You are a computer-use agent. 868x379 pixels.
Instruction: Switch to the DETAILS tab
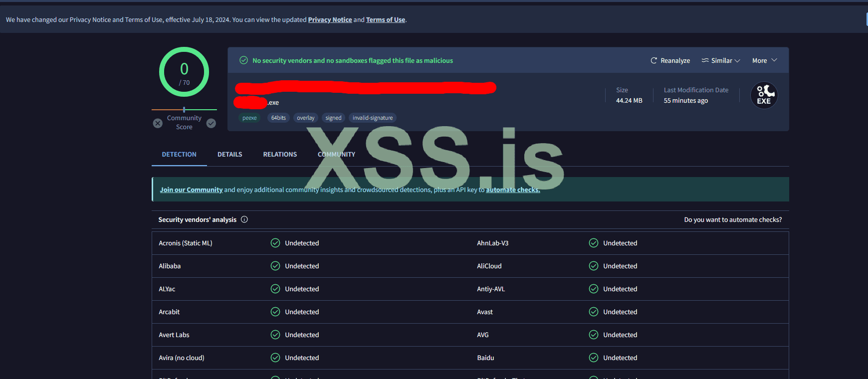(230, 155)
